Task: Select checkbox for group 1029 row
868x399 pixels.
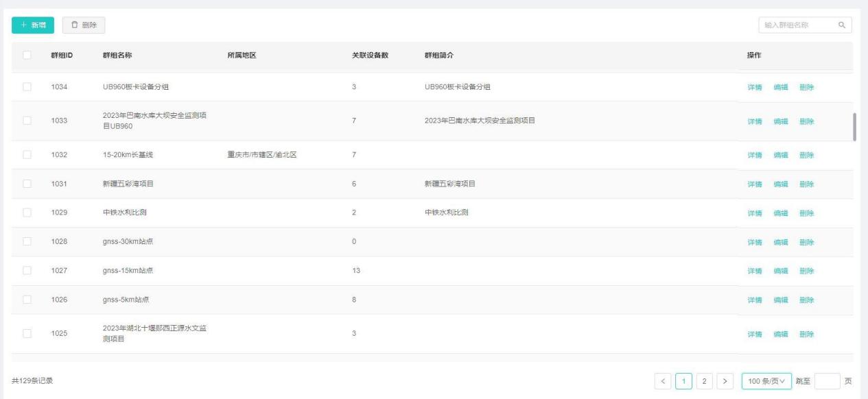Action: [x=27, y=213]
